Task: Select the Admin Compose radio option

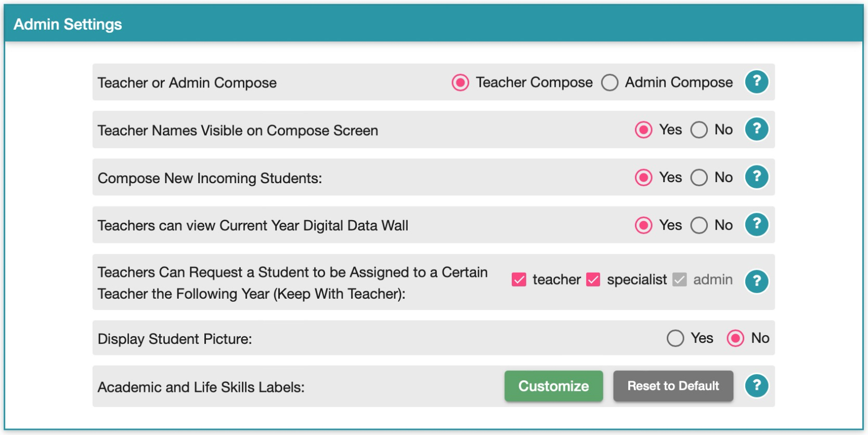Action: (x=610, y=82)
